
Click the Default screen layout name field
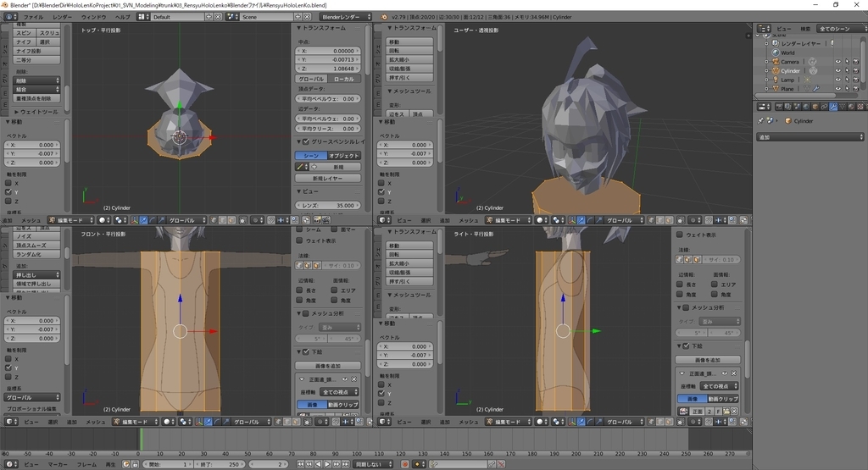(177, 17)
